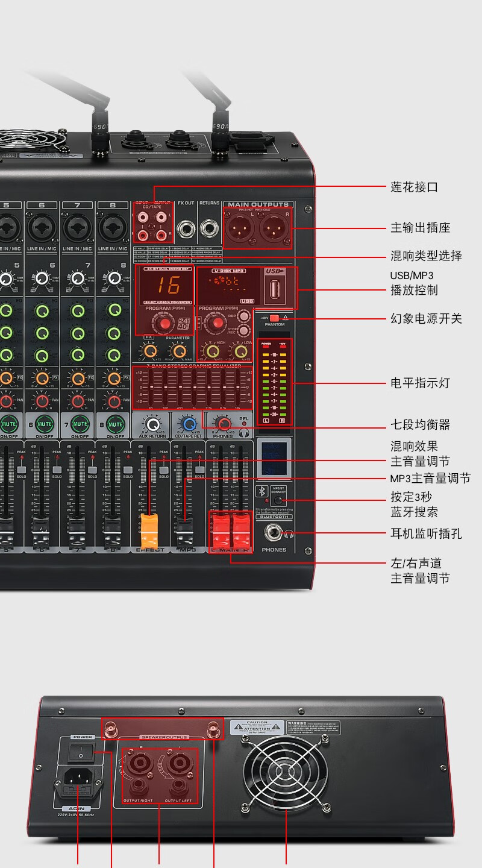This screenshot has width=482, height=868.
Task: Toggle the channel 7 MUTE button
Action: coord(80,424)
